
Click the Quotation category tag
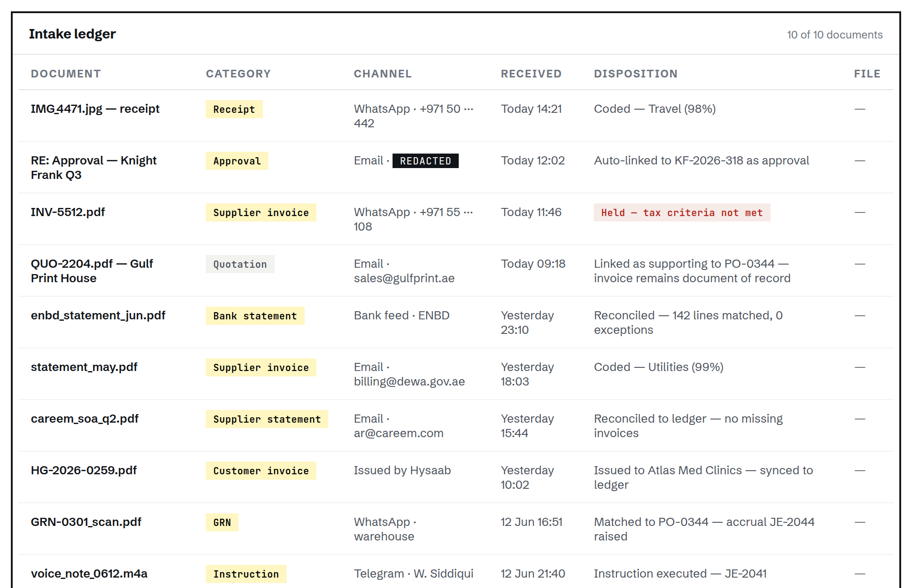tap(240, 264)
